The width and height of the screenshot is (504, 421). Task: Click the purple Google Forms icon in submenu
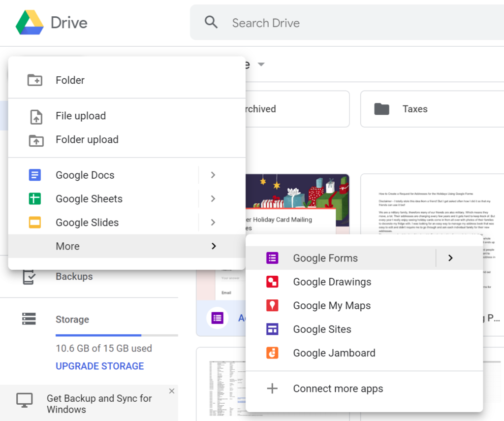tap(272, 258)
